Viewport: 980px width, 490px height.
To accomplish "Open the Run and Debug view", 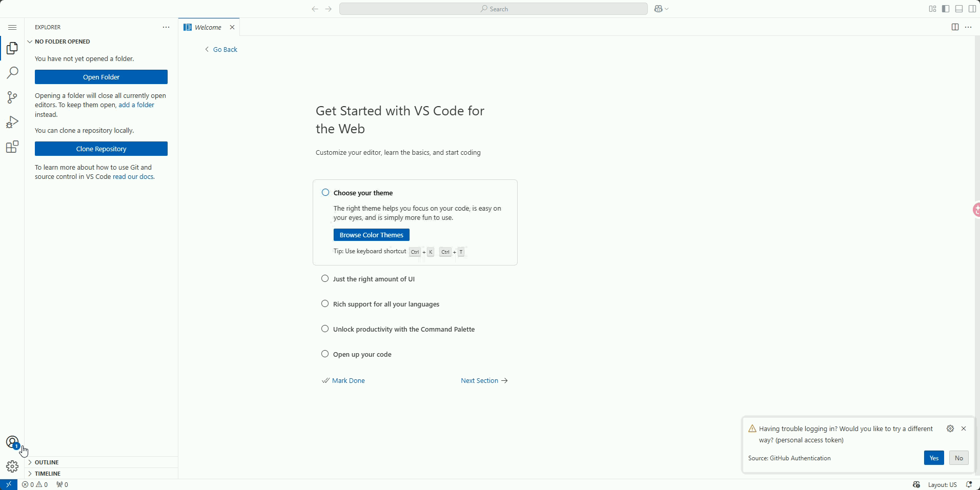I will pos(12,122).
